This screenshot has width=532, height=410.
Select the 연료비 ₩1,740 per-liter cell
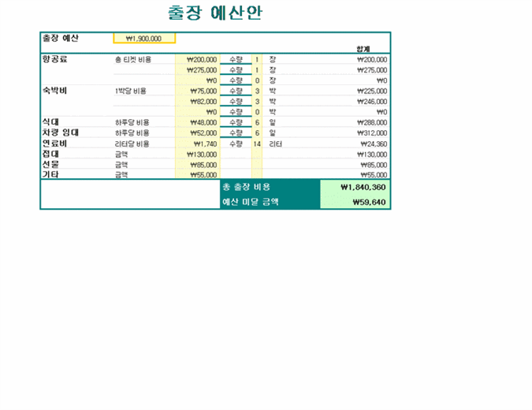tap(197, 144)
